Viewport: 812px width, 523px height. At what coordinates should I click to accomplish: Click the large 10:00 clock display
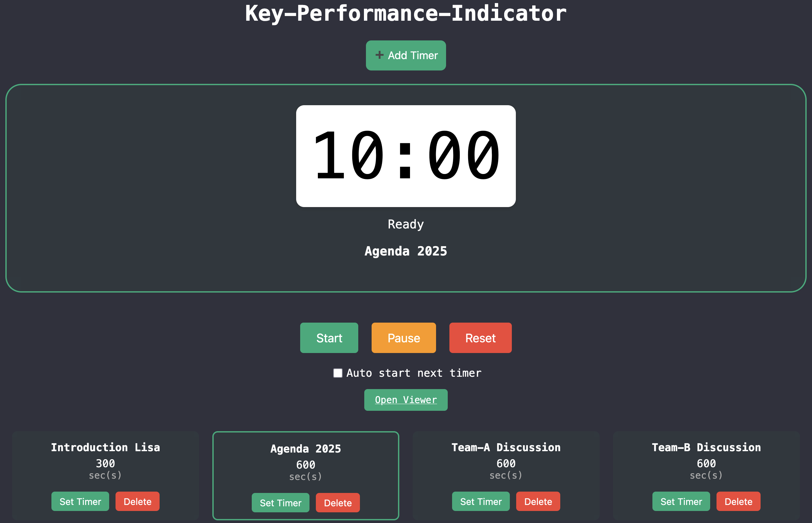[405, 156]
